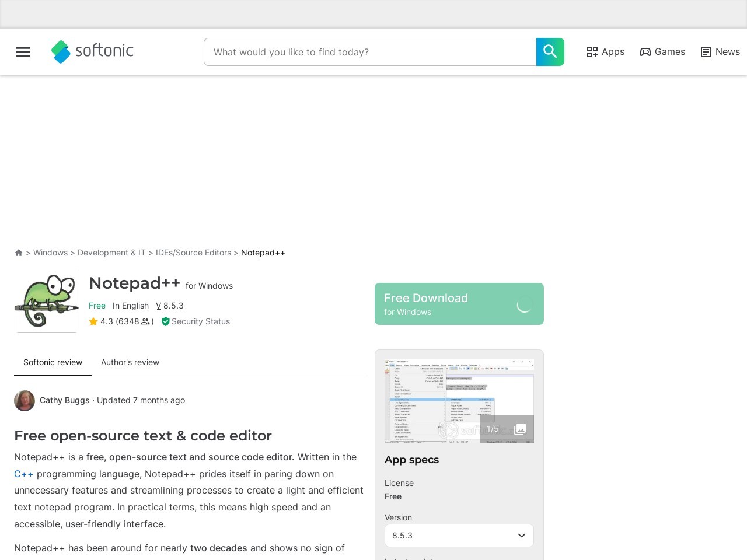Click the Notepad++ chameleon app icon
The width and height of the screenshot is (747, 560).
pyautogui.click(x=47, y=302)
